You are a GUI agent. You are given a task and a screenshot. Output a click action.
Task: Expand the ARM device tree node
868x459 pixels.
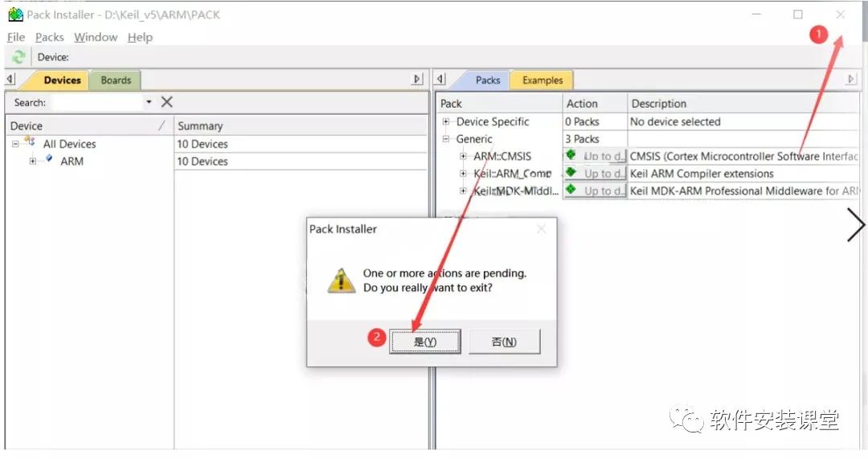(x=33, y=161)
